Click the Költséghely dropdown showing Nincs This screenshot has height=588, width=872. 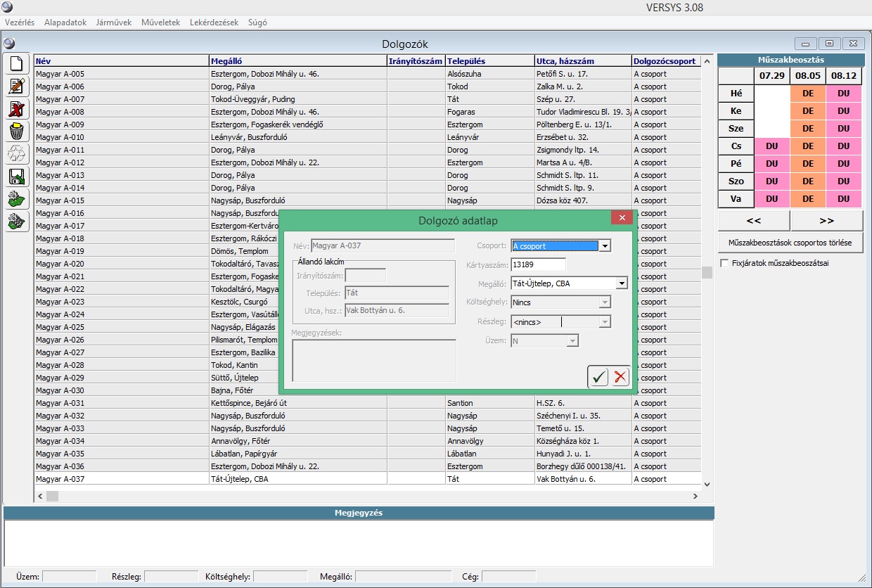560,302
